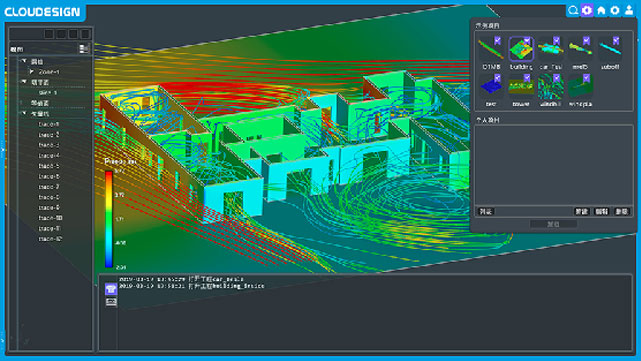The height and width of the screenshot is (361, 641).
Task: Toggle bookmark checkbox on the building thumbnail
Action: click(x=527, y=40)
